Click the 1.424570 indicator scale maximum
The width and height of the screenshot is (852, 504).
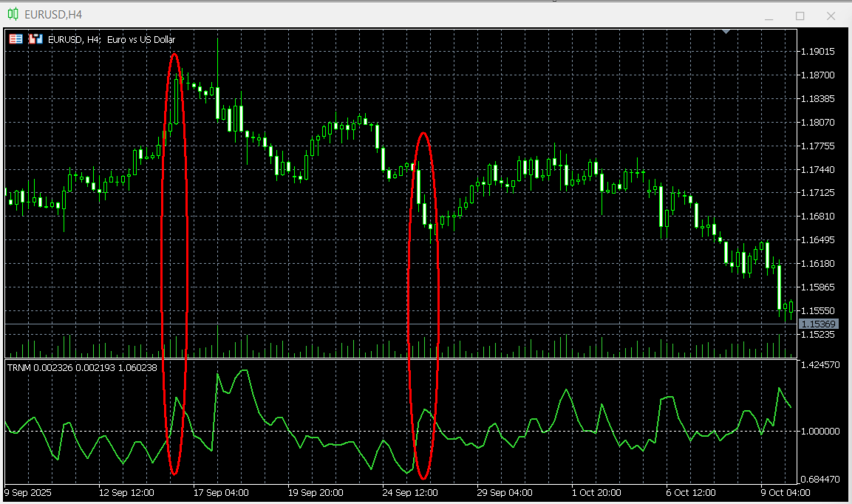click(820, 364)
